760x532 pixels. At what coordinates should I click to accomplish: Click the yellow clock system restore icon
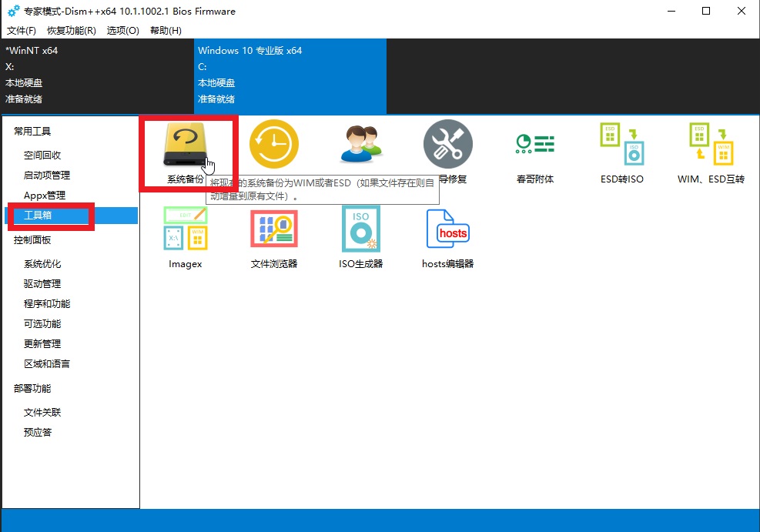273,144
